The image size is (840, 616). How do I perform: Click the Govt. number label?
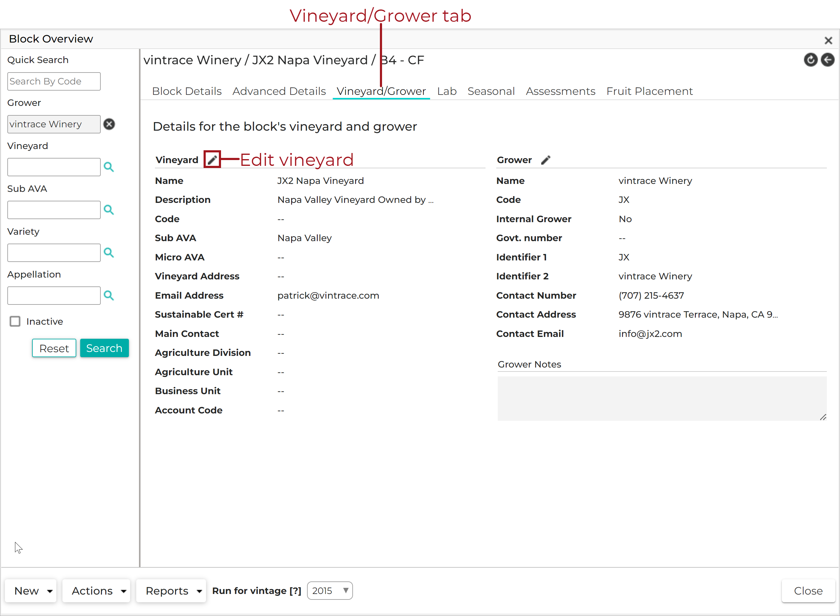[529, 238]
